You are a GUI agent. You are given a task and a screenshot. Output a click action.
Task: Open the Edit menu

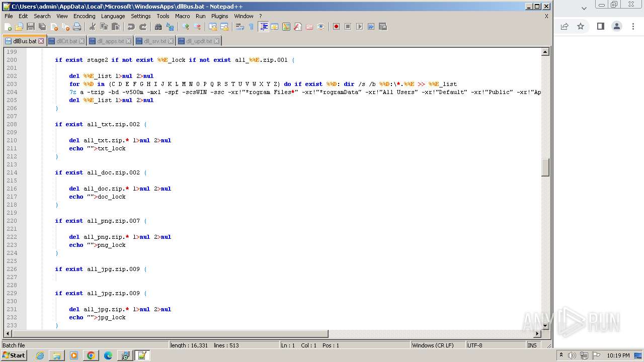[x=23, y=16]
